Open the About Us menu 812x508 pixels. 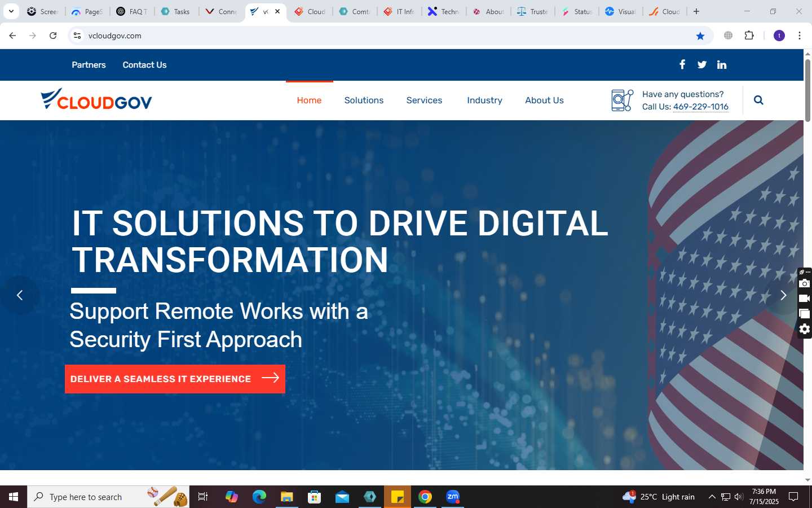coord(544,100)
